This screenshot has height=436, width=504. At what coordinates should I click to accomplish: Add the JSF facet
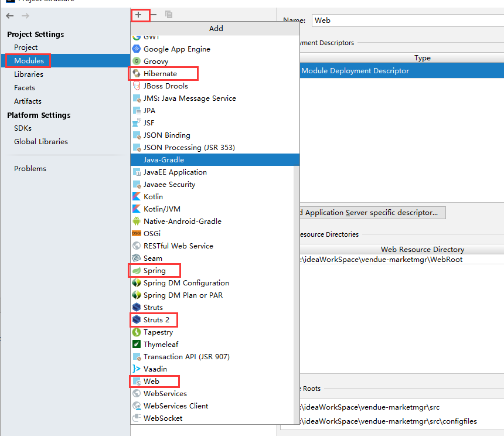pyautogui.click(x=215, y=122)
